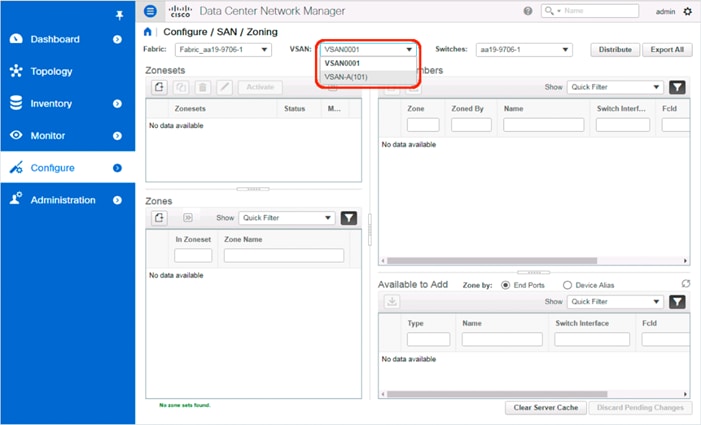Choose VSAN-A(101) from VSAN list

pos(368,77)
